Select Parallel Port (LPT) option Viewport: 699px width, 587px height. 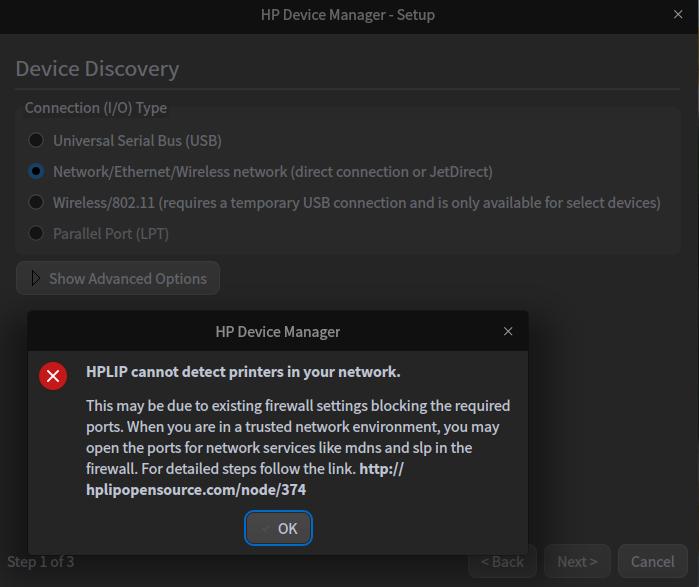36,233
